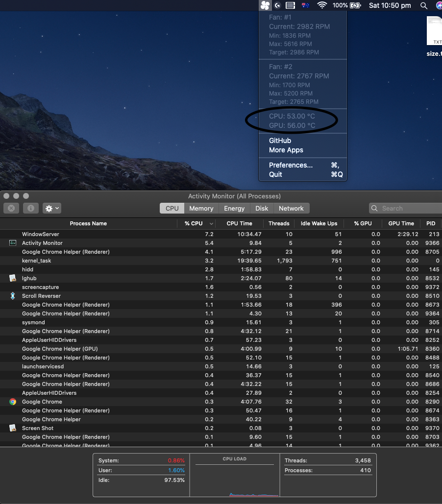The image size is (442, 504).
Task: Switch to the Disk tab
Action: (262, 208)
